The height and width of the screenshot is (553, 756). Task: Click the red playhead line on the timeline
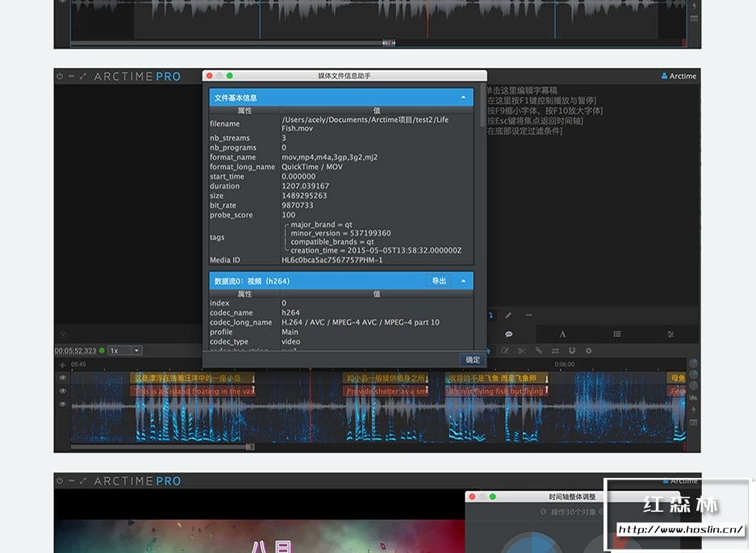310,405
